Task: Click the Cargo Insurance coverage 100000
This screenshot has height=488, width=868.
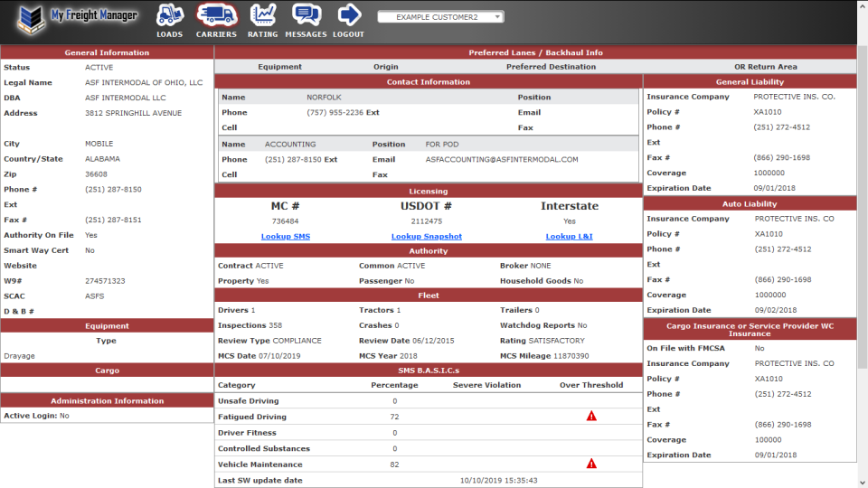Action: 769,440
